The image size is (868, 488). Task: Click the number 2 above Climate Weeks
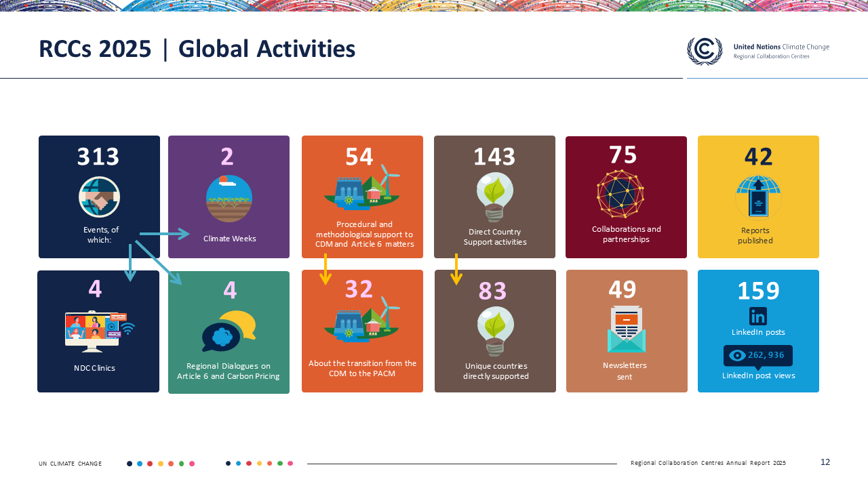coord(227,157)
